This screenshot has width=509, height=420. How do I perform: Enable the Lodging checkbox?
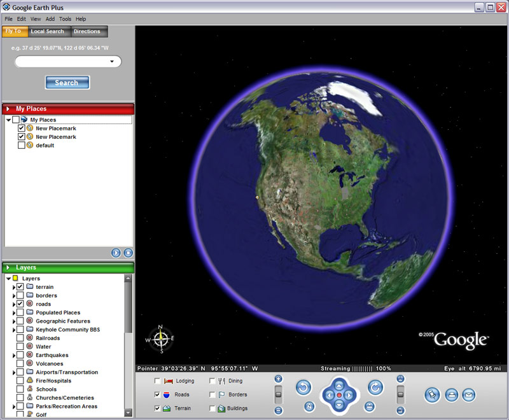(x=157, y=381)
